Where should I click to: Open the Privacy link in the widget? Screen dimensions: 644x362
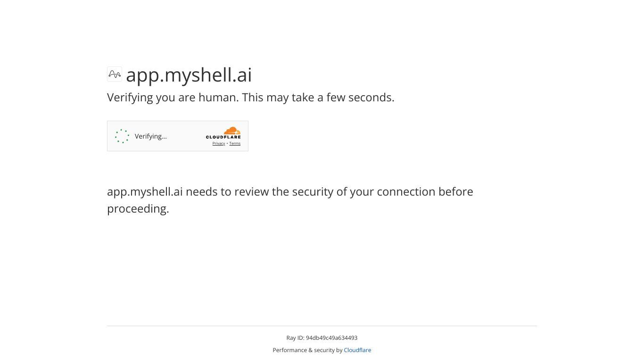[x=219, y=143]
